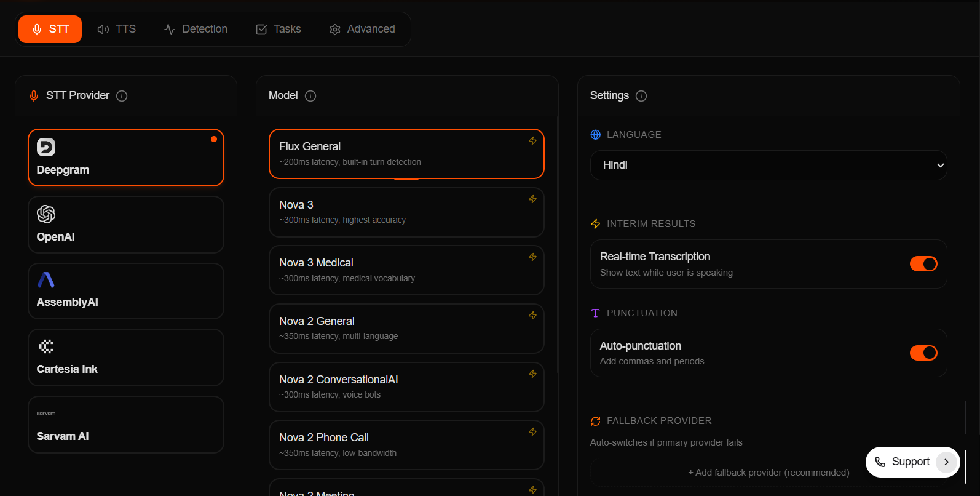This screenshot has height=496, width=980.
Task: Pick the Nova 2 Phone Call model
Action: [406, 445]
